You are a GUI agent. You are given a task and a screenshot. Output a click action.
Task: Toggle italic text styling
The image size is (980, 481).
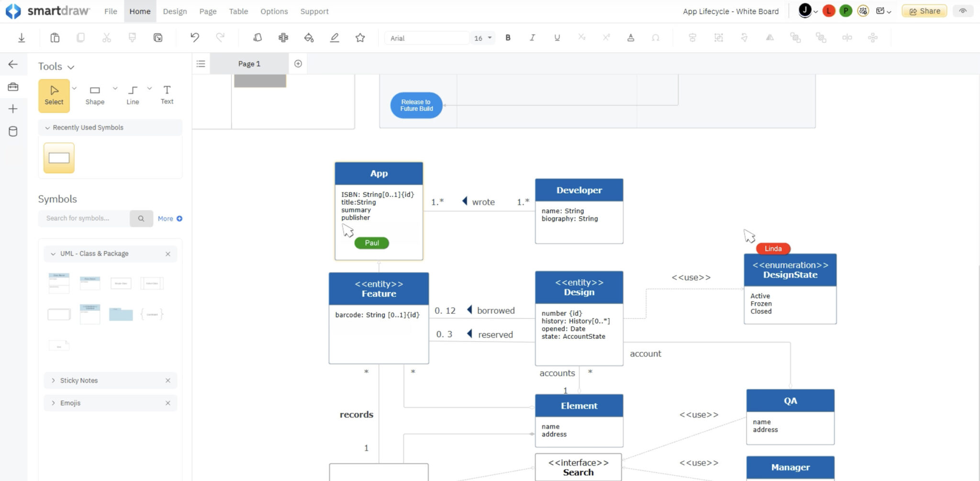tap(532, 37)
